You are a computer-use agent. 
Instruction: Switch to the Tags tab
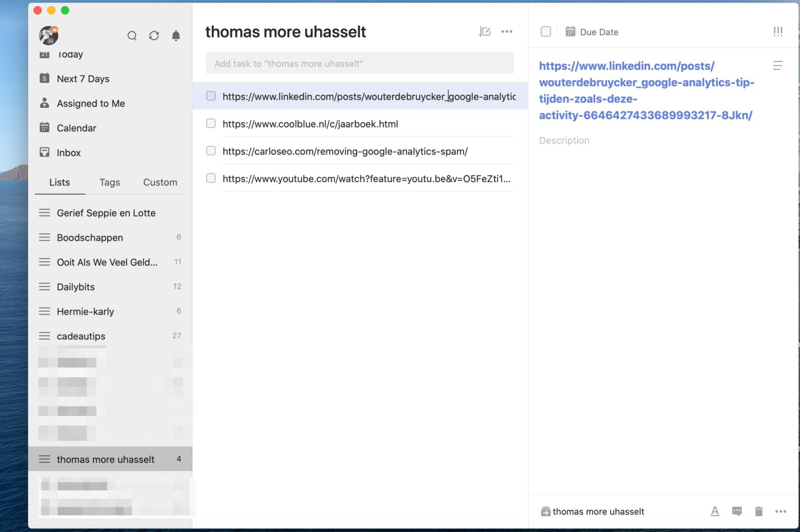tap(109, 182)
